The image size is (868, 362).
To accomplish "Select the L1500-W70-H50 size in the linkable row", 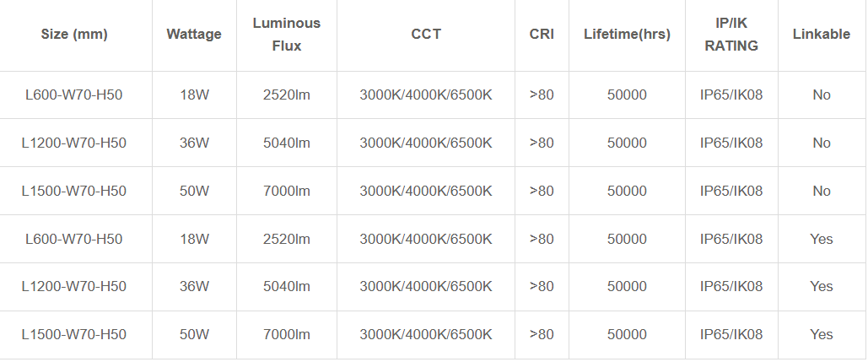I will pyautogui.click(x=74, y=335).
